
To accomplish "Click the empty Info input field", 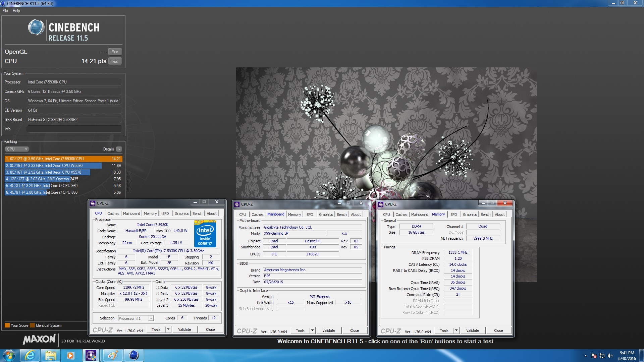I will coord(74,129).
